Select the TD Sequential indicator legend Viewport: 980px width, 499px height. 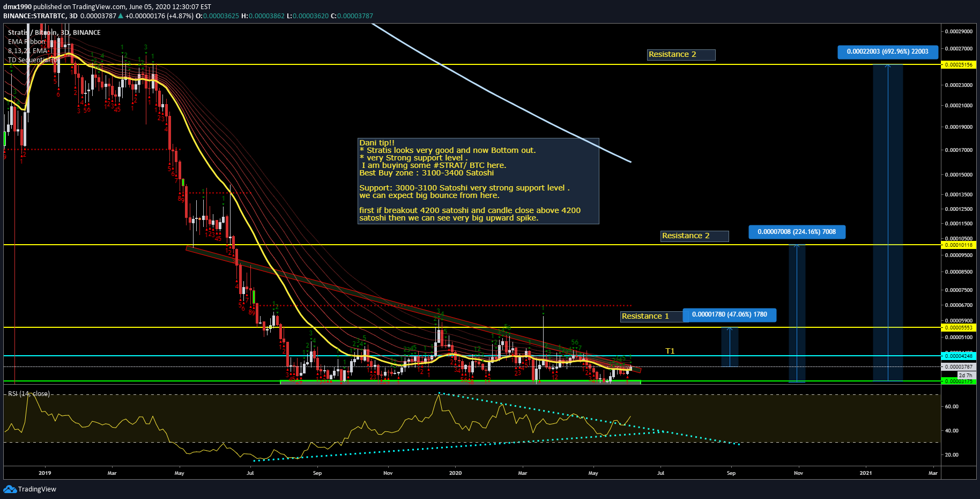click(32, 60)
